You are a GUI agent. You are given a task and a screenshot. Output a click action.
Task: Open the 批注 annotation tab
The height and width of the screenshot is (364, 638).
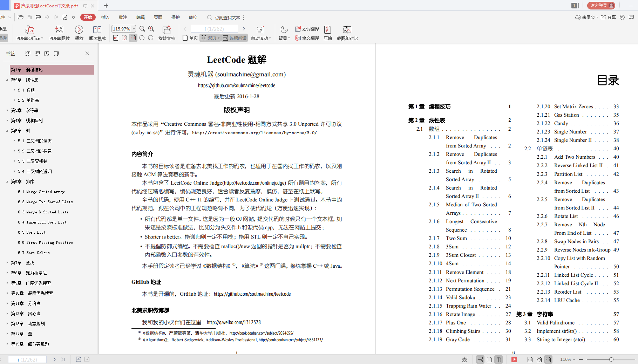[123, 17]
